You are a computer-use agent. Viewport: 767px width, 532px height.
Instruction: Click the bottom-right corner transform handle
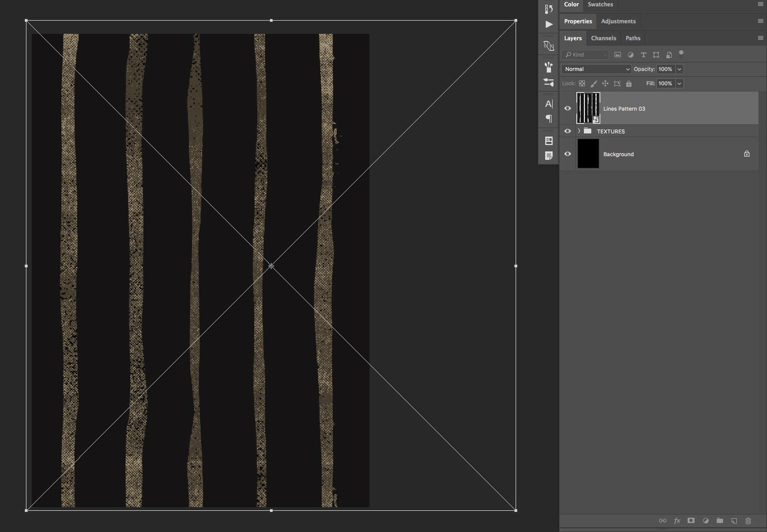516,510
